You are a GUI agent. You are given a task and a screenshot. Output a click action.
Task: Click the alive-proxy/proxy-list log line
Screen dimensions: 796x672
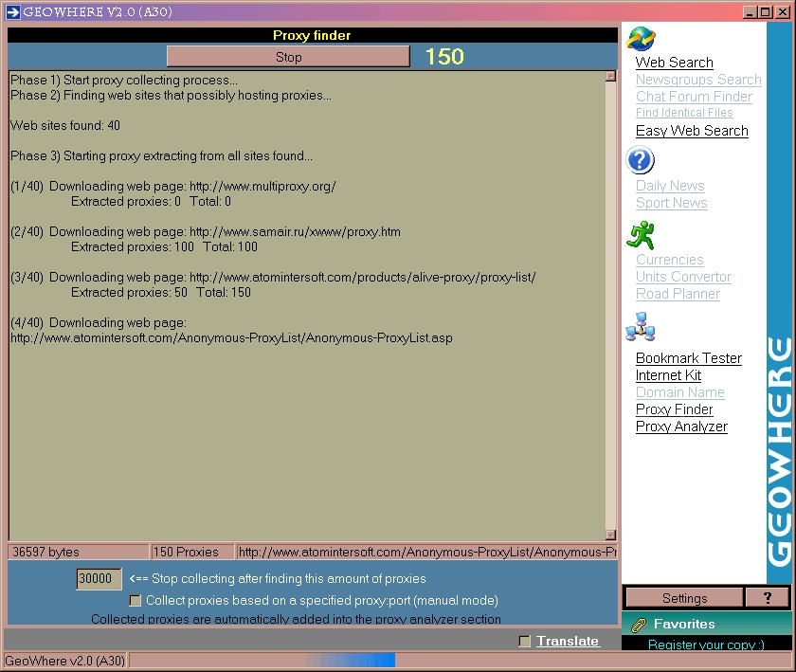tap(273, 278)
